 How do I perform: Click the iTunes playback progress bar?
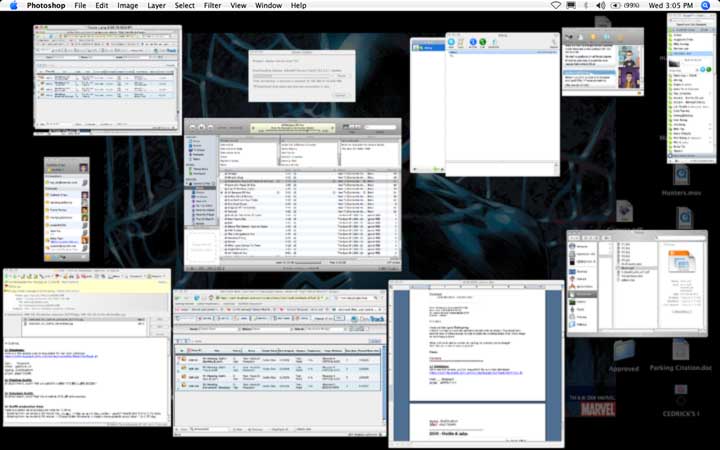[x=292, y=130]
